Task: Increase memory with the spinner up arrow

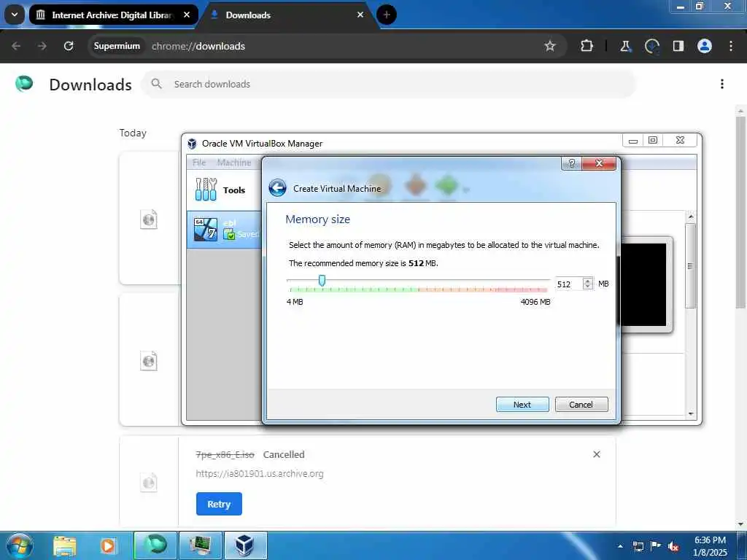Action: [x=588, y=281]
